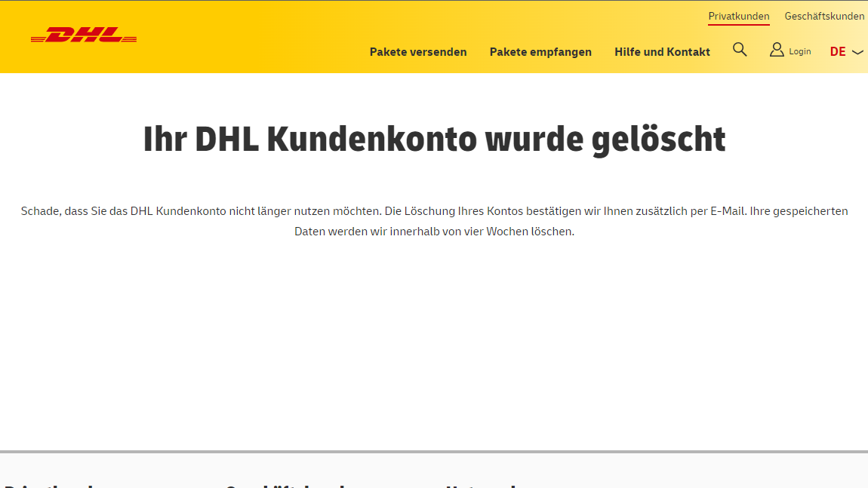Expand the DE language dropdown
Image resolution: width=868 pixels, height=488 pixels.
click(x=845, y=51)
